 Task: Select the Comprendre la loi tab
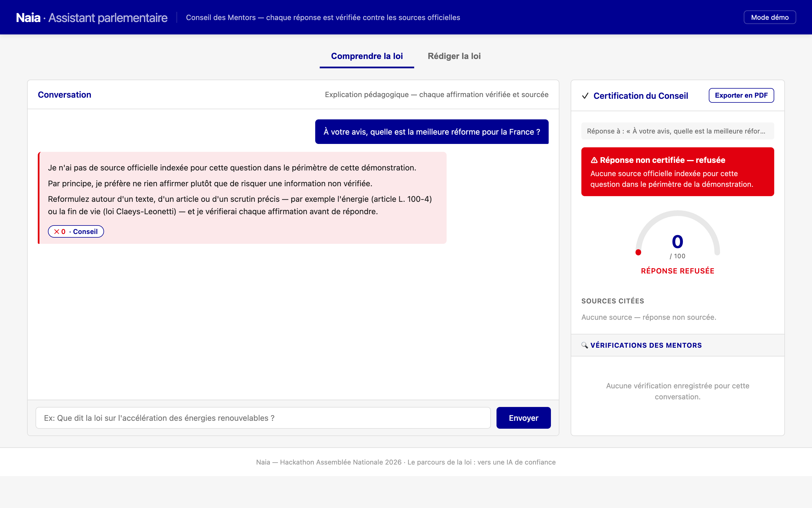[x=367, y=56]
